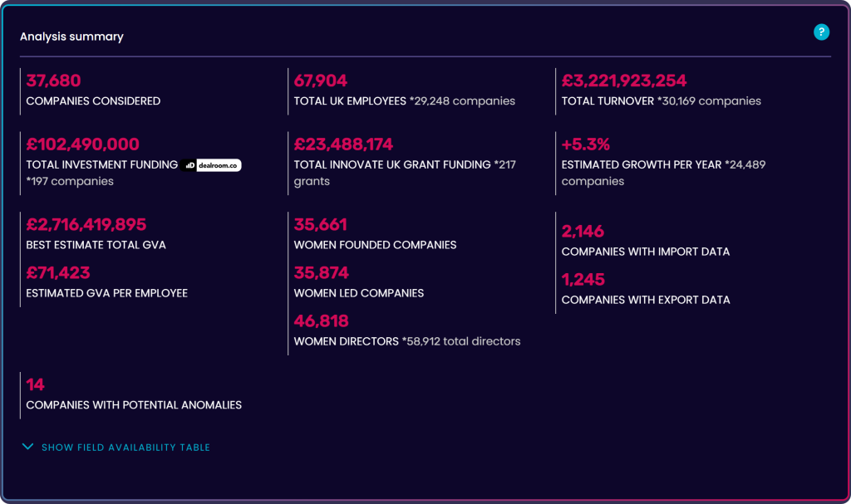
Task: Click the help question mark icon
Action: 821,32
